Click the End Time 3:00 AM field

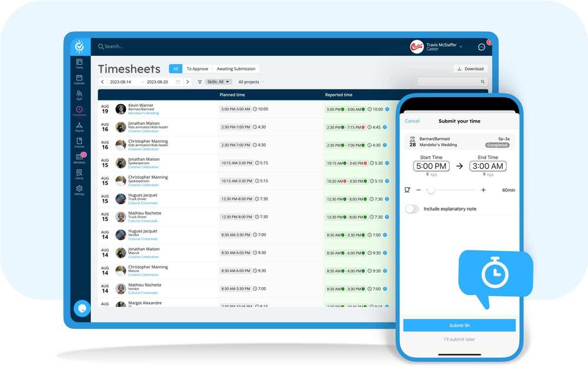[488, 167]
